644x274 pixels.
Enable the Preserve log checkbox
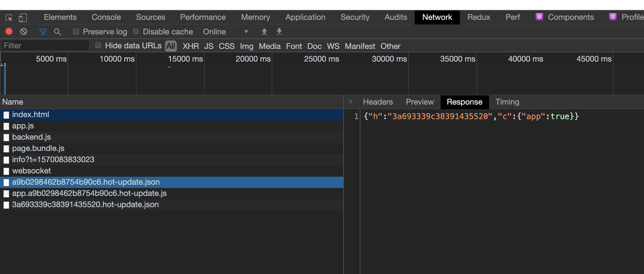click(76, 31)
